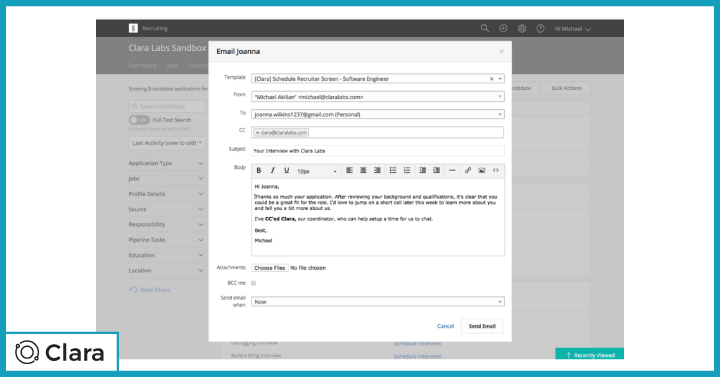Open the Hi Michael user menu
This screenshot has height=377, width=720.
(573, 29)
